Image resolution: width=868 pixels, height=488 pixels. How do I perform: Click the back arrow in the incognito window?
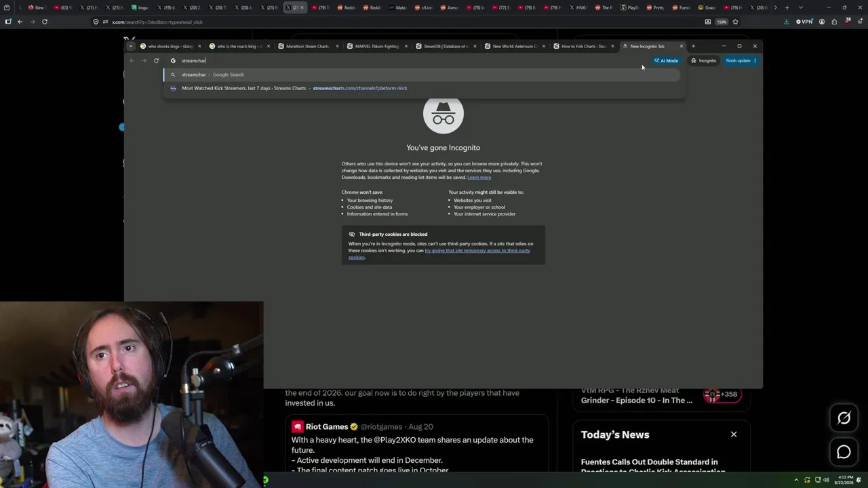pos(132,61)
